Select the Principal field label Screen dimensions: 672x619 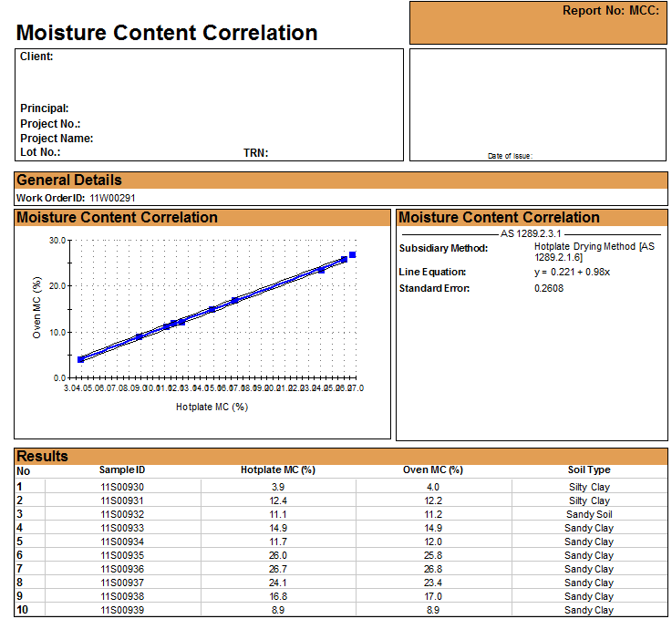(x=45, y=108)
